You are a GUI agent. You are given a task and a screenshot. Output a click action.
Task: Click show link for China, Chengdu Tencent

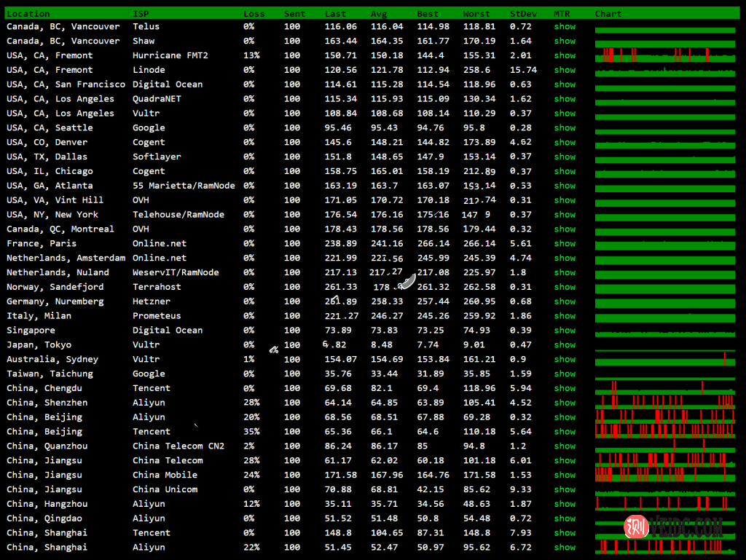(565, 388)
